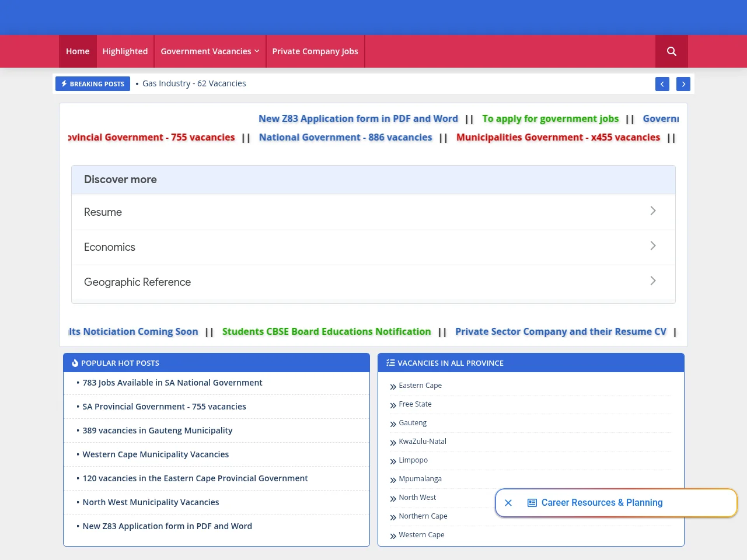This screenshot has width=747, height=560.
Task: Open 389 vacancies in Gauteng Municipality post
Action: pos(158,430)
